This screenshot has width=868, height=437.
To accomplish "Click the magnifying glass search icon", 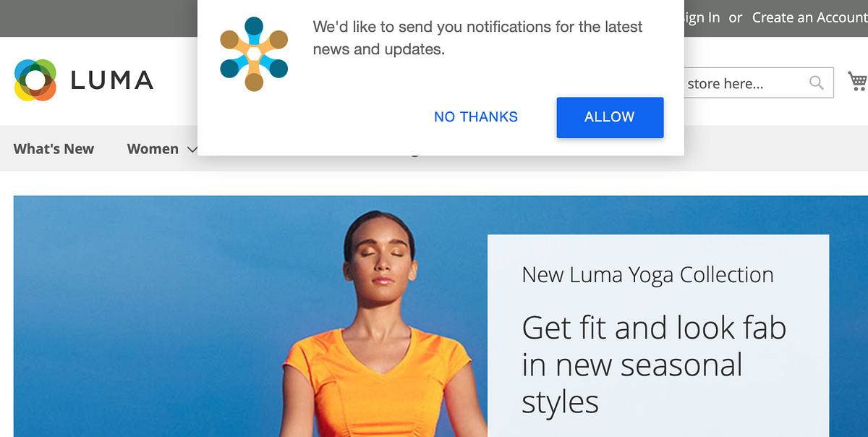I will (817, 83).
